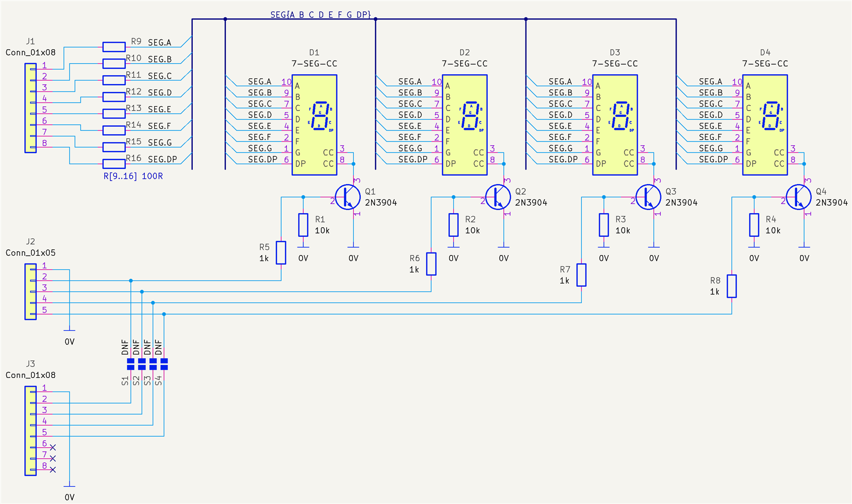Click the 1k value text of R8
The height and width of the screenshot is (504, 852).
715,291
